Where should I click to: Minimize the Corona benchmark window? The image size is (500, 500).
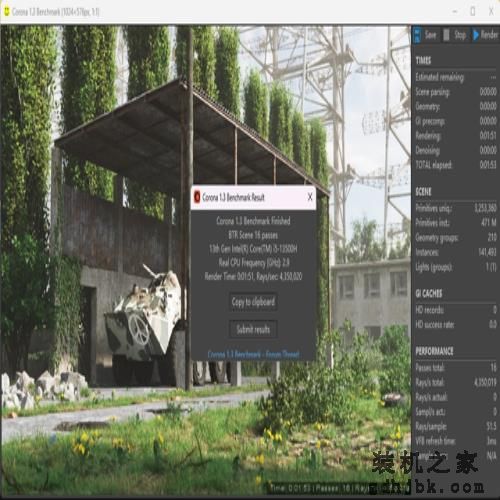coord(455,11)
